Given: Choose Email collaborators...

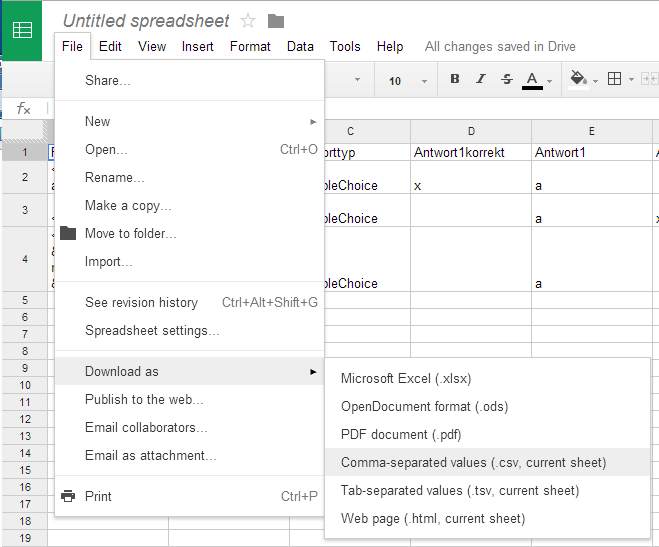Looking at the screenshot, I should pos(190,427).
